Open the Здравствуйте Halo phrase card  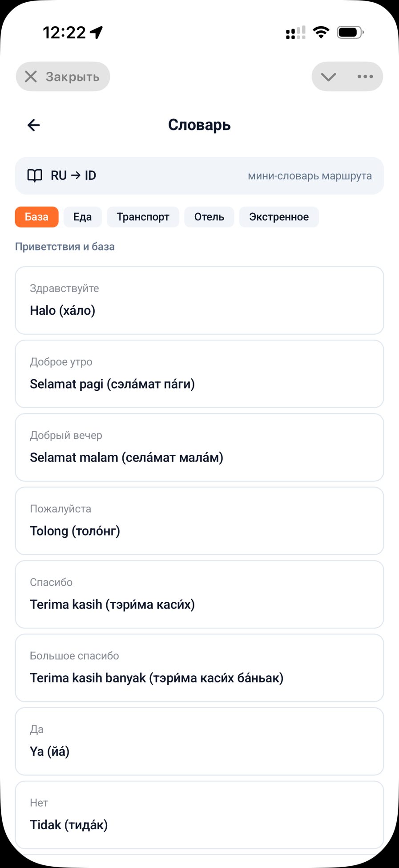point(199,300)
